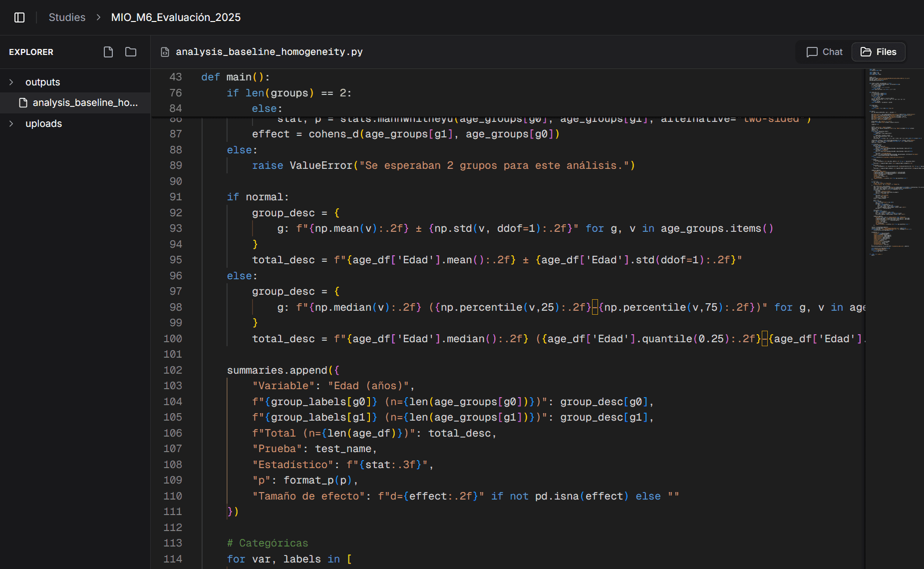Place cursor on raise ValueError line
The image size is (924, 569).
point(443,165)
